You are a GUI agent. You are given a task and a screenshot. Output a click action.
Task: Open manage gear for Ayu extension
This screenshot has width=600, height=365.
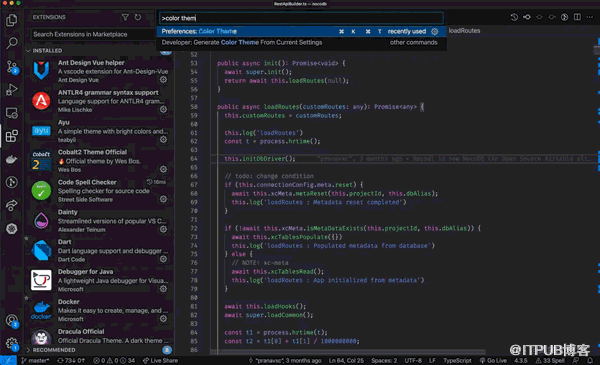point(163,139)
